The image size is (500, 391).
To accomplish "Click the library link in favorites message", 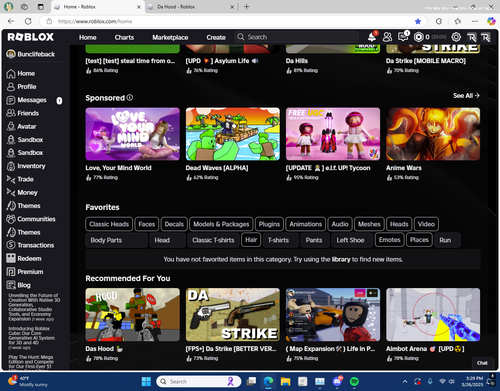I will [x=341, y=259].
